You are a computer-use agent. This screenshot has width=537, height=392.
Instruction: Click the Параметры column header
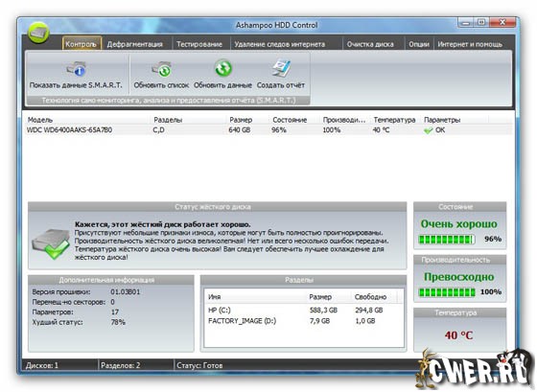pyautogui.click(x=442, y=120)
